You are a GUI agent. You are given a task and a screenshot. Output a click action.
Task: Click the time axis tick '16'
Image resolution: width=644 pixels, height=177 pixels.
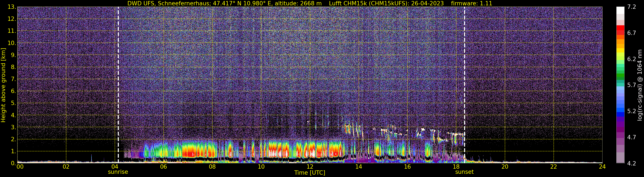pyautogui.click(x=407, y=167)
